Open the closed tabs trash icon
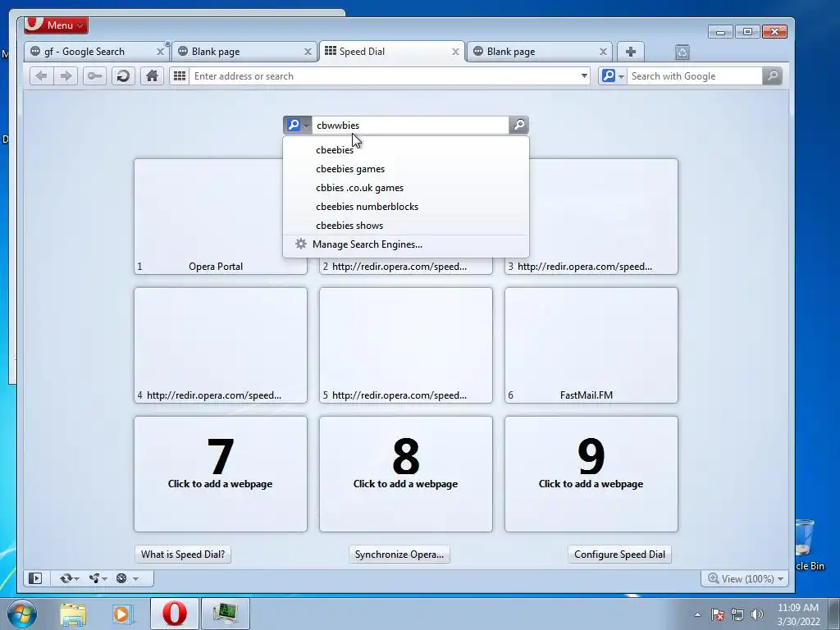Screen dimensions: 840x630 pyautogui.click(x=682, y=52)
